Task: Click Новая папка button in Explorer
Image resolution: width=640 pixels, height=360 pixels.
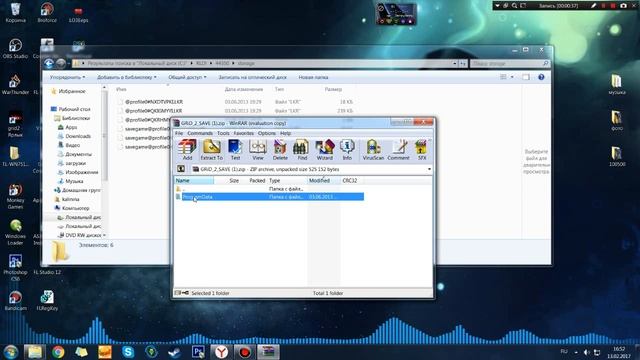Action: pos(313,77)
